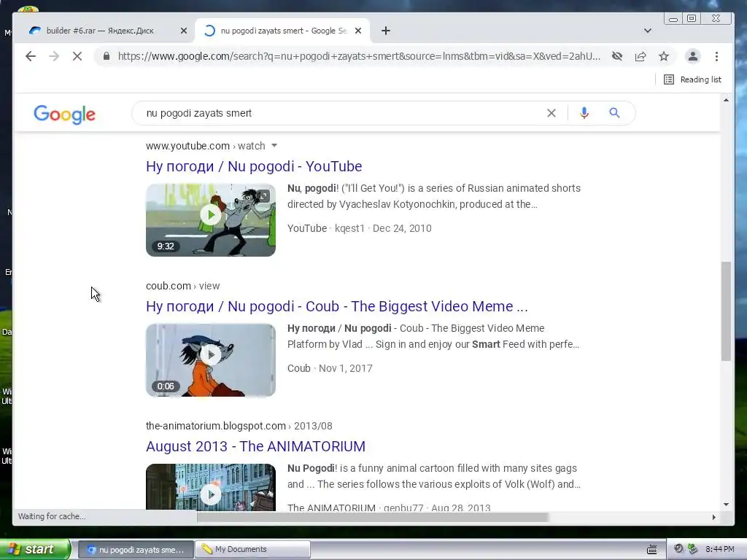The width and height of the screenshot is (747, 560).
Task: Click the vertical scrollbar thumb
Action: coord(726,311)
